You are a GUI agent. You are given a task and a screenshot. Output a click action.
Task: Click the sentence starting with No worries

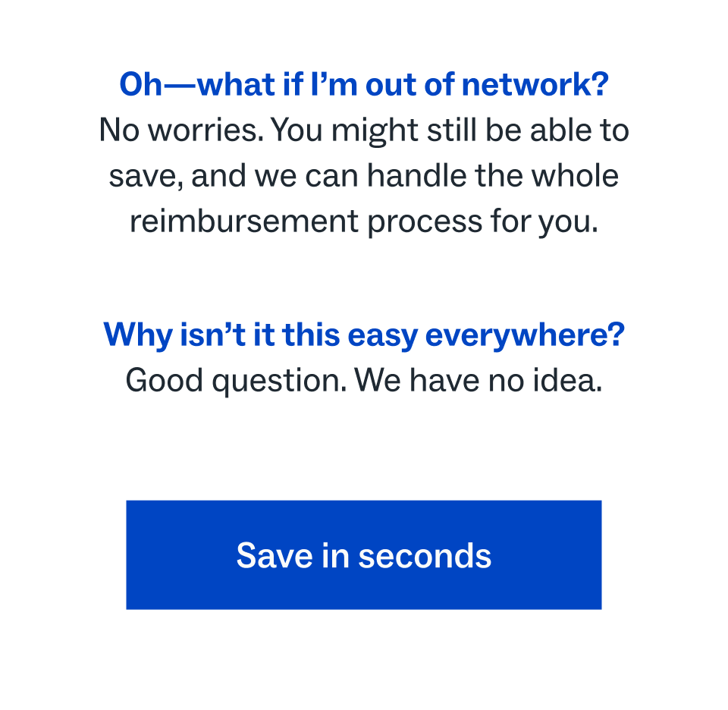pyautogui.click(x=364, y=130)
